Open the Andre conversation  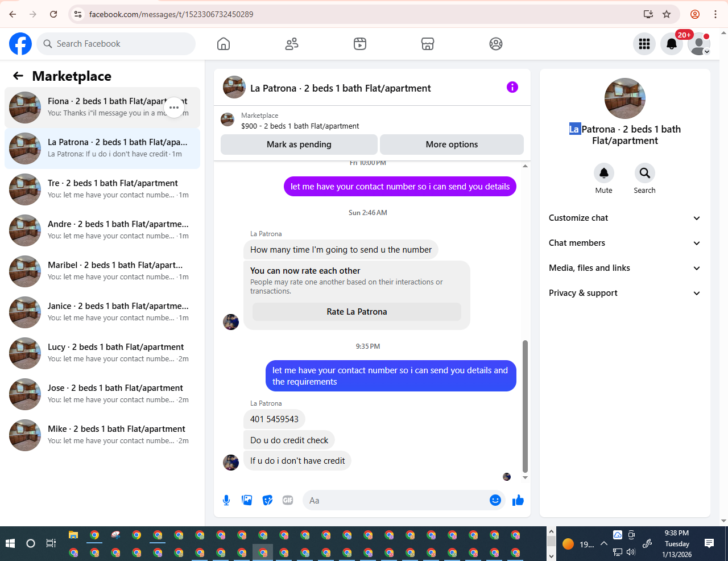click(x=102, y=230)
